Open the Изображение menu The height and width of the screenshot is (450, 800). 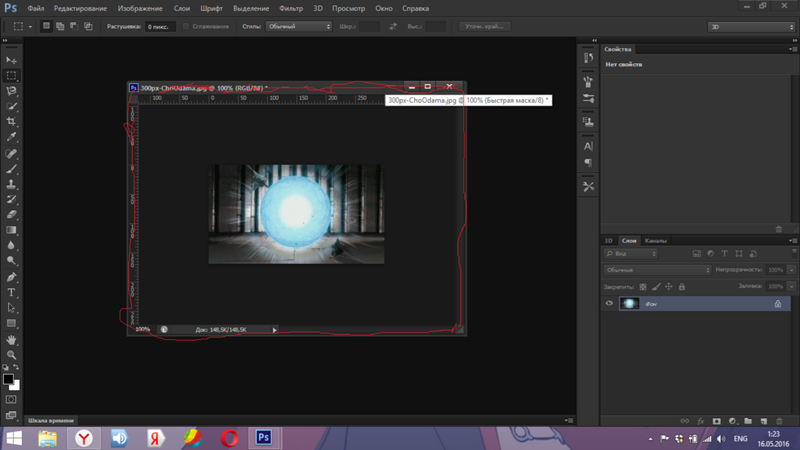(x=140, y=8)
